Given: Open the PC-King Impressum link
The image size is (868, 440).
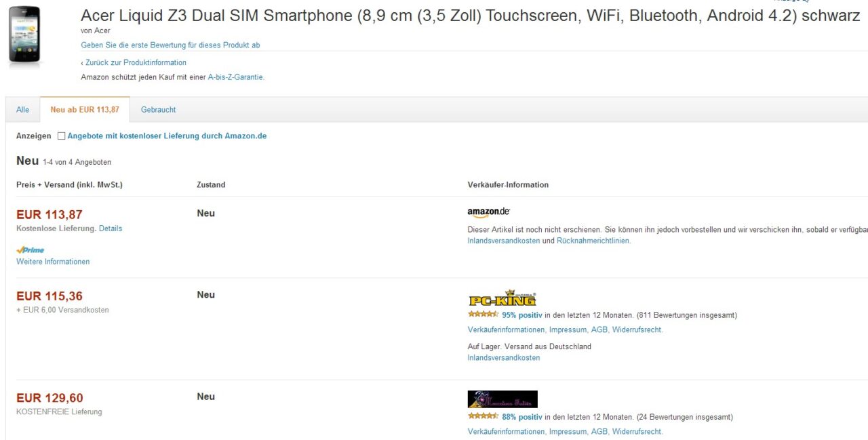Looking at the screenshot, I should (x=568, y=330).
